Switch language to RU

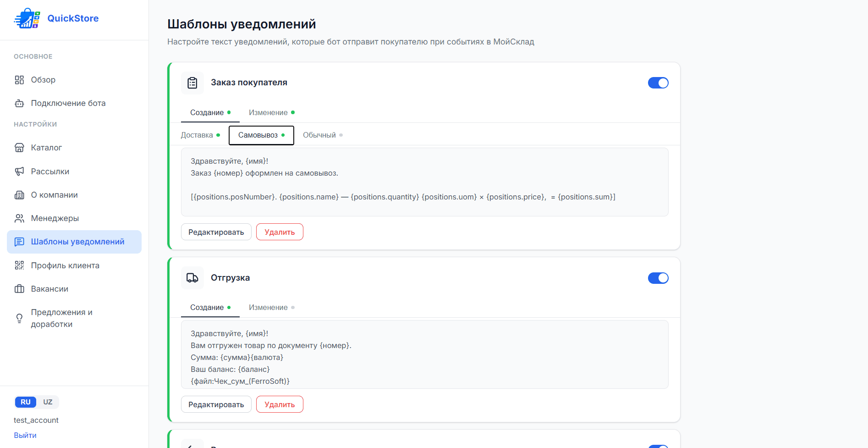click(x=26, y=402)
